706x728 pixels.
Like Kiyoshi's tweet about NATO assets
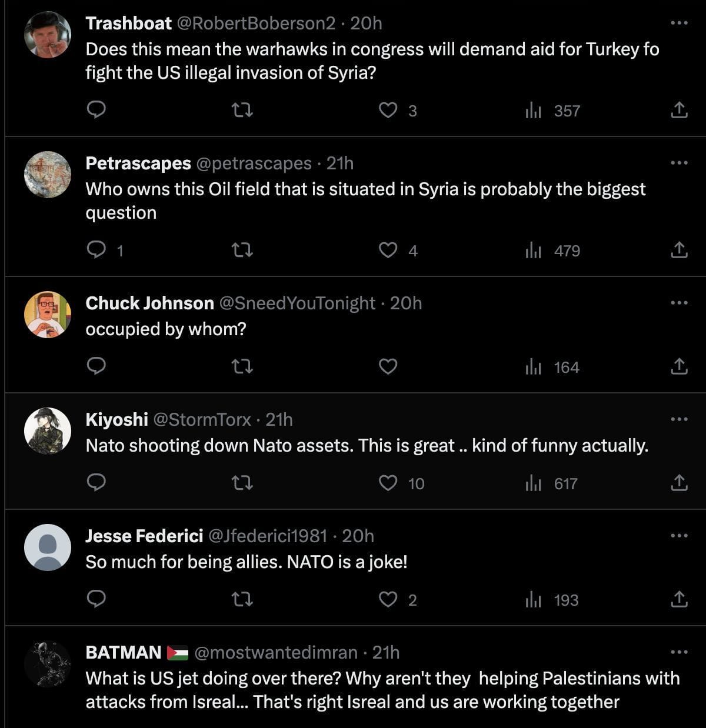389,483
